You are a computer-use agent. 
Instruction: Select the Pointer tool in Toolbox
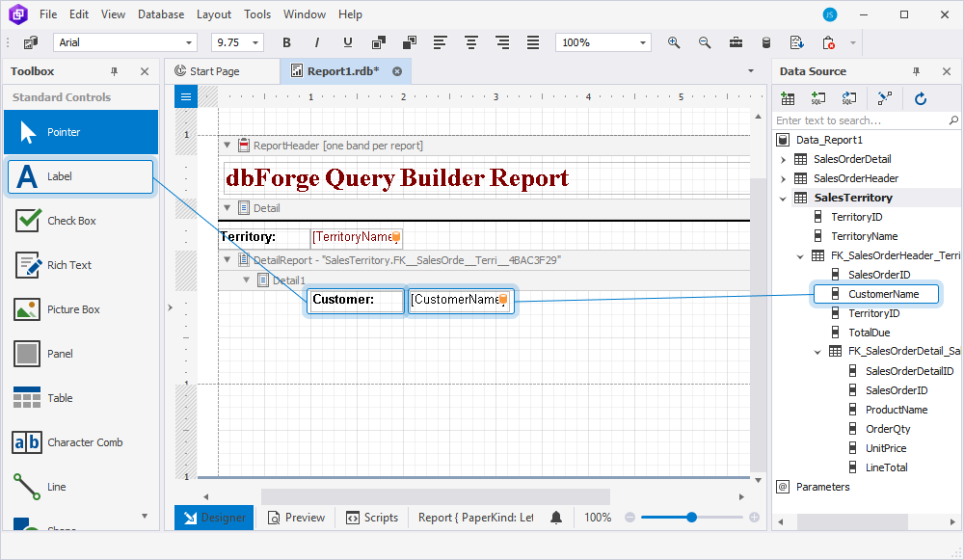[81, 132]
